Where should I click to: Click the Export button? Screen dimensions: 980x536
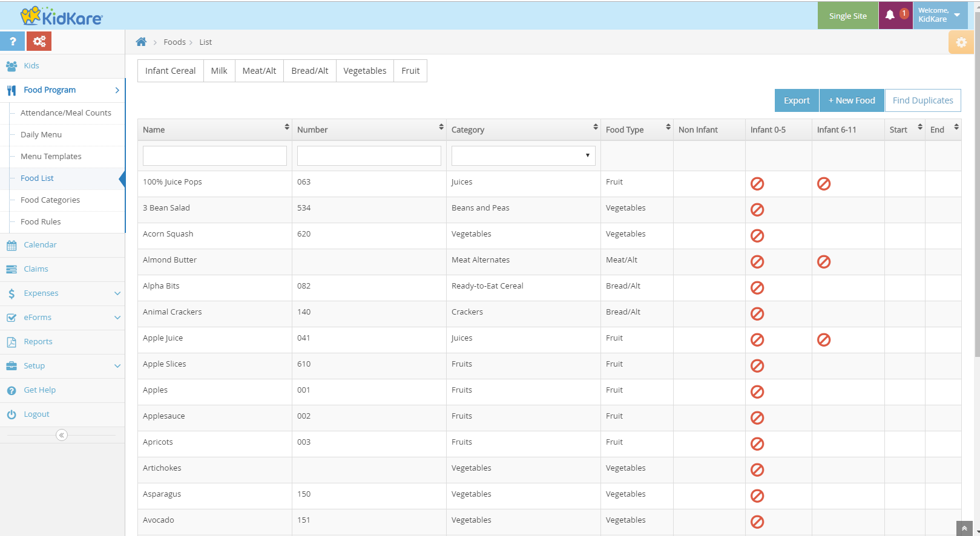[x=797, y=100]
